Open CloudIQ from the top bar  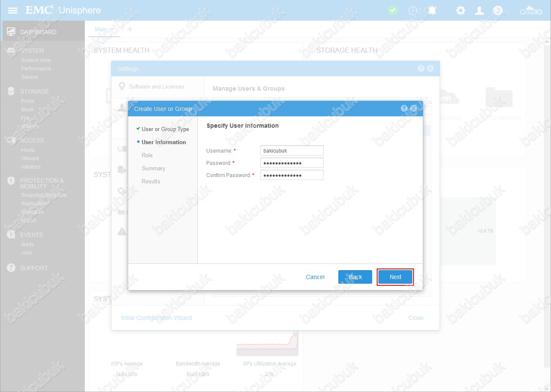[x=531, y=11]
